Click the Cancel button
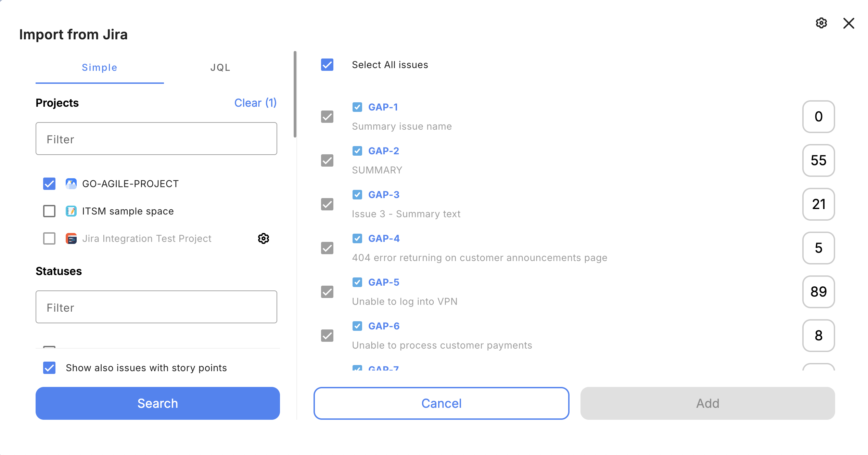The image size is (868, 455). click(441, 403)
